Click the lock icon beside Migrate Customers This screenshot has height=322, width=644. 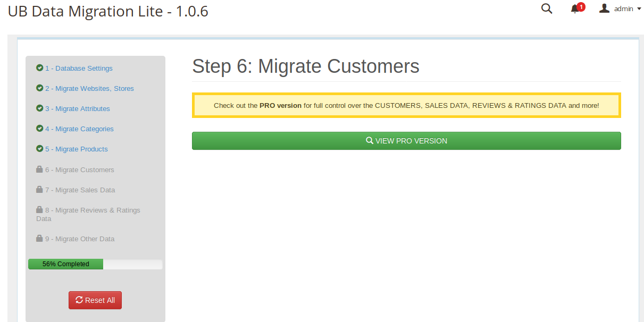(x=39, y=170)
